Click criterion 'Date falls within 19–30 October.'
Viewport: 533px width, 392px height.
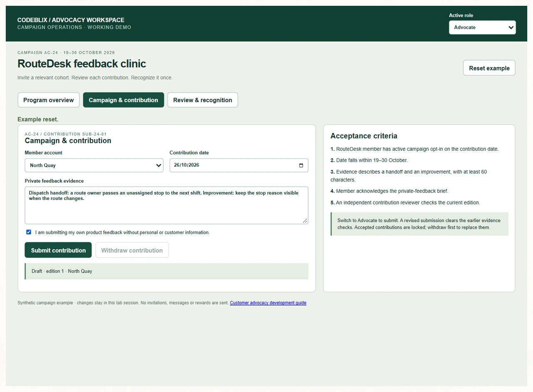[x=369, y=160]
